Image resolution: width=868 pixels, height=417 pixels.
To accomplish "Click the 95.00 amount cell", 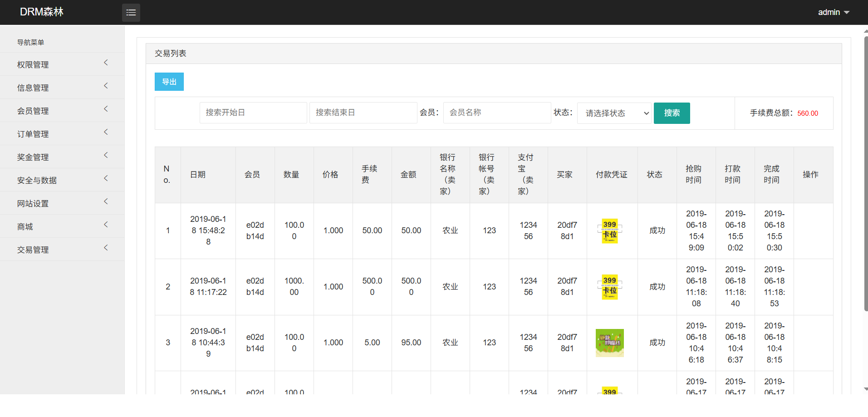I will tap(411, 343).
